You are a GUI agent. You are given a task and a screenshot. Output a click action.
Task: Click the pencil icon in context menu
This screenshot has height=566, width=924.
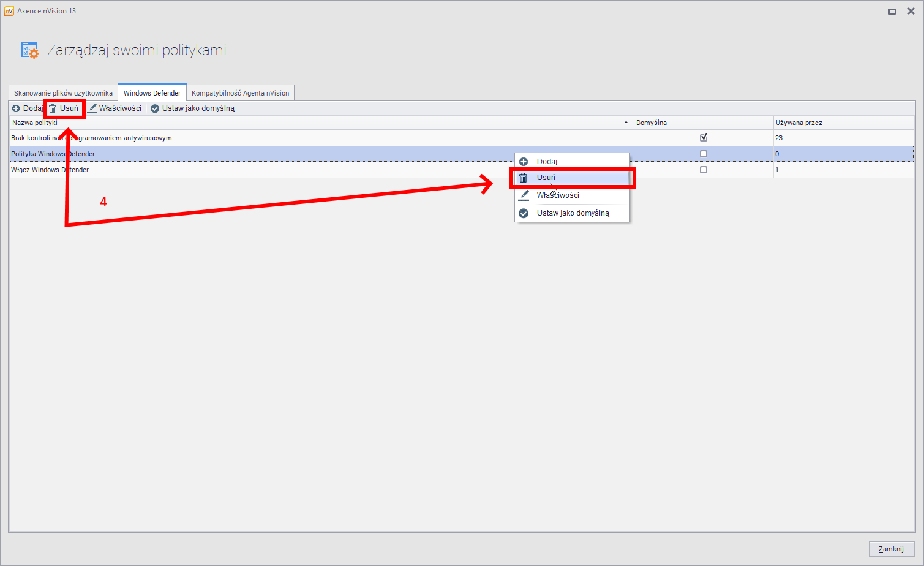[x=524, y=195]
